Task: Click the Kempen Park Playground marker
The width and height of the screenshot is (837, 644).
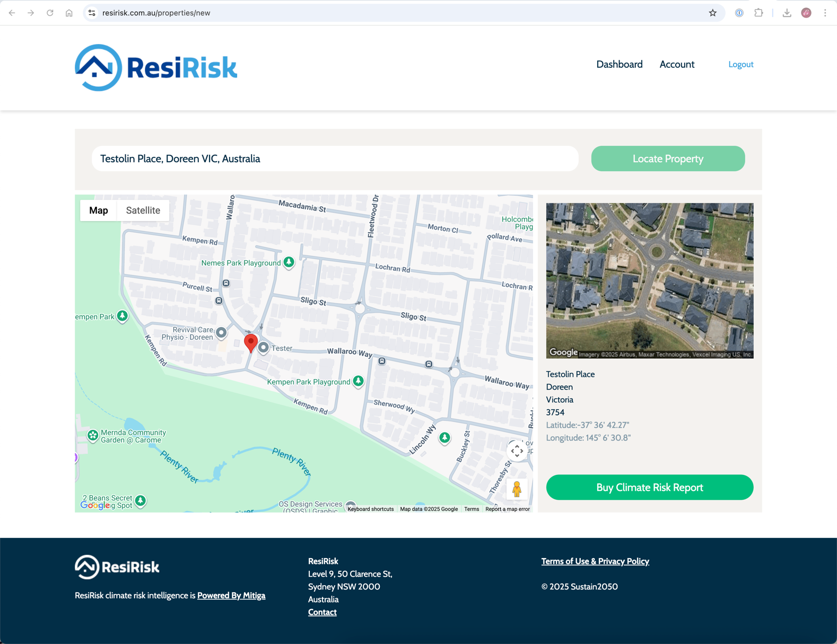Action: tap(359, 381)
